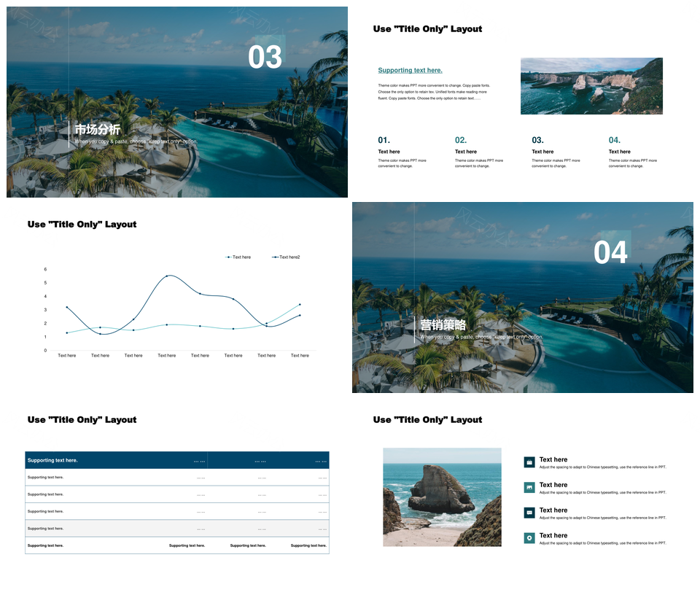700x595 pixels.
Task: Click the "Supporting text here." underlined link
Action: pyautogui.click(x=410, y=71)
